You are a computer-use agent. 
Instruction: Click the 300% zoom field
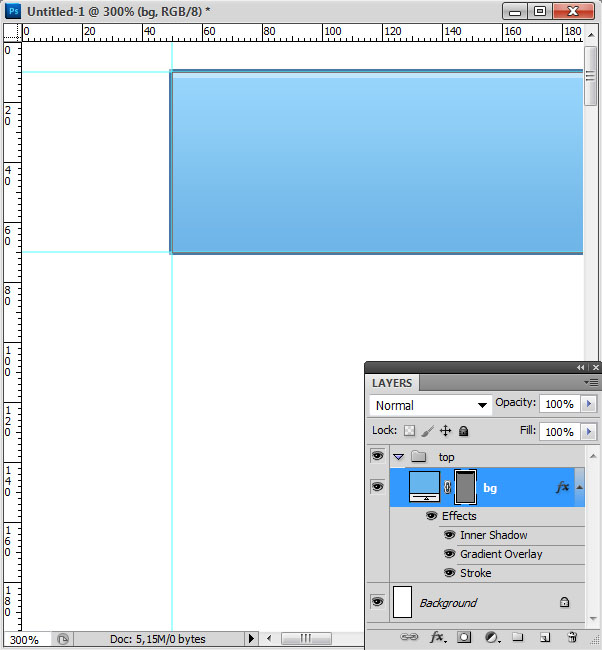tap(26, 639)
